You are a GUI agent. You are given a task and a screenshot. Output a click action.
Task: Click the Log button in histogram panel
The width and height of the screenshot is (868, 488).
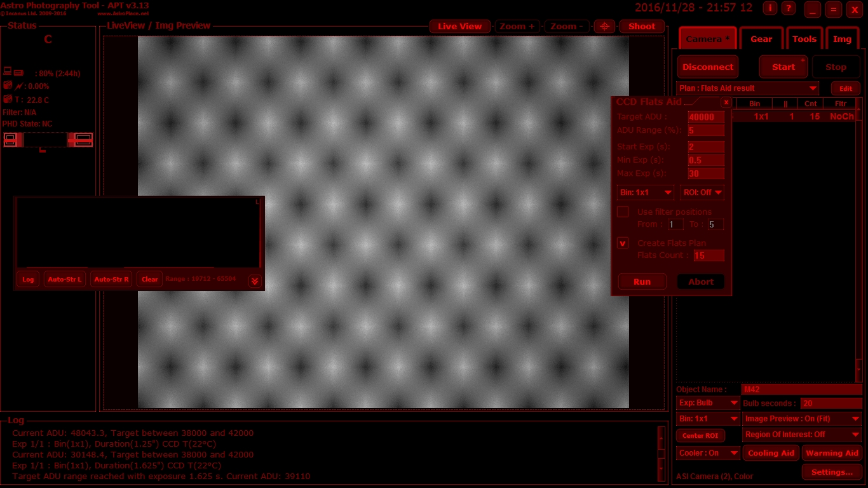point(28,279)
